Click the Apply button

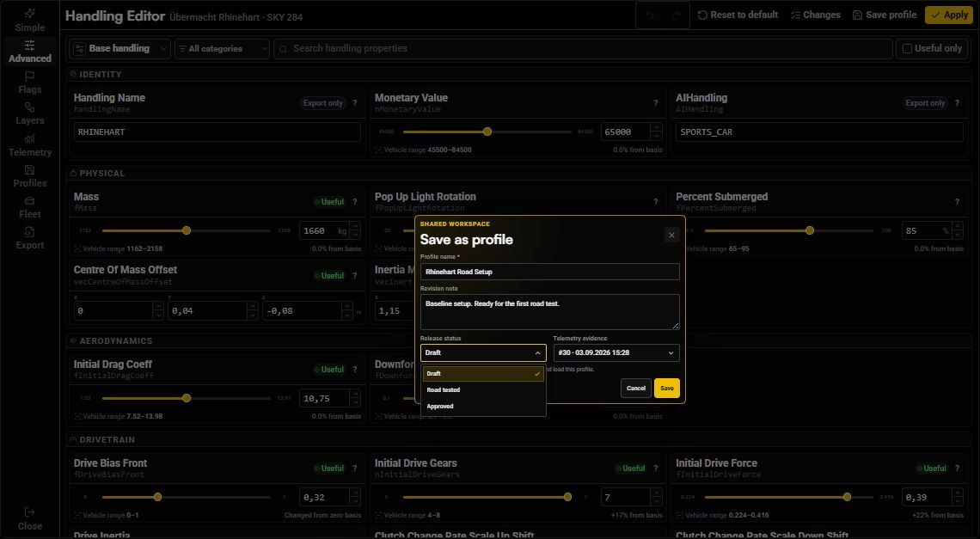[949, 15]
